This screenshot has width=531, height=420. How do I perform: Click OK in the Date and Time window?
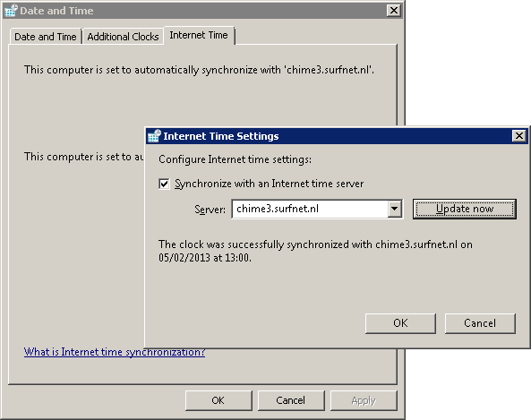click(218, 400)
